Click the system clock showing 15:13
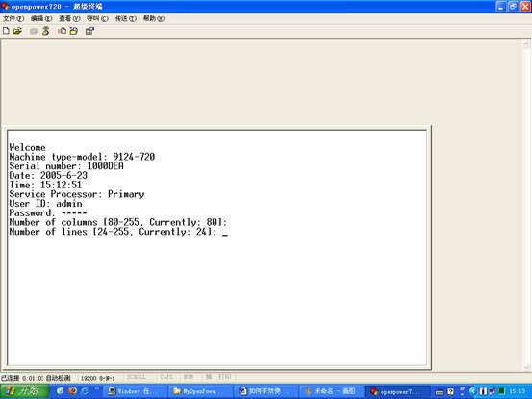Screen dimensions: 532x399 [x=517, y=391]
